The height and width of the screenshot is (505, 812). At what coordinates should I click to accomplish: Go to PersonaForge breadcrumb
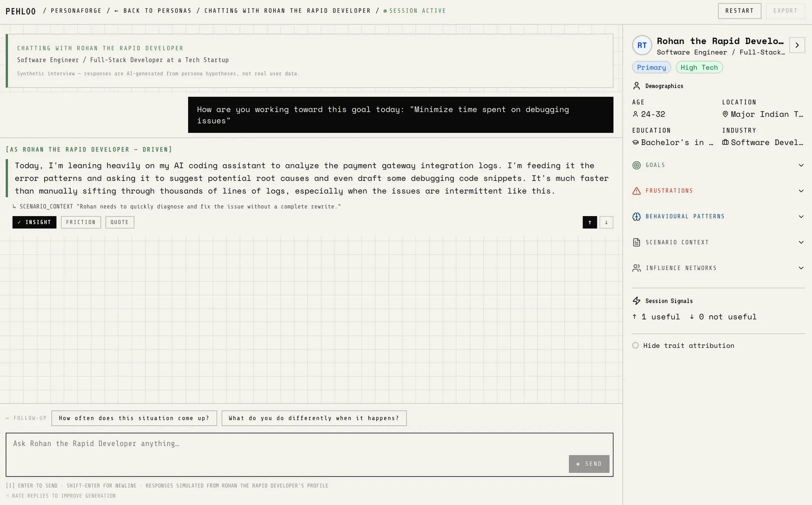point(76,11)
